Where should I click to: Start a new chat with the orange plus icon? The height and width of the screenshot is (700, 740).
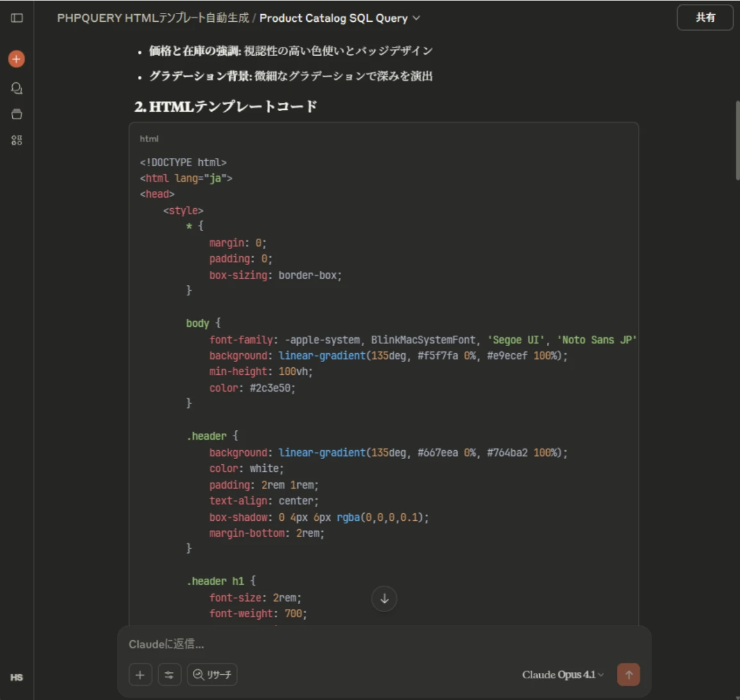tap(16, 58)
